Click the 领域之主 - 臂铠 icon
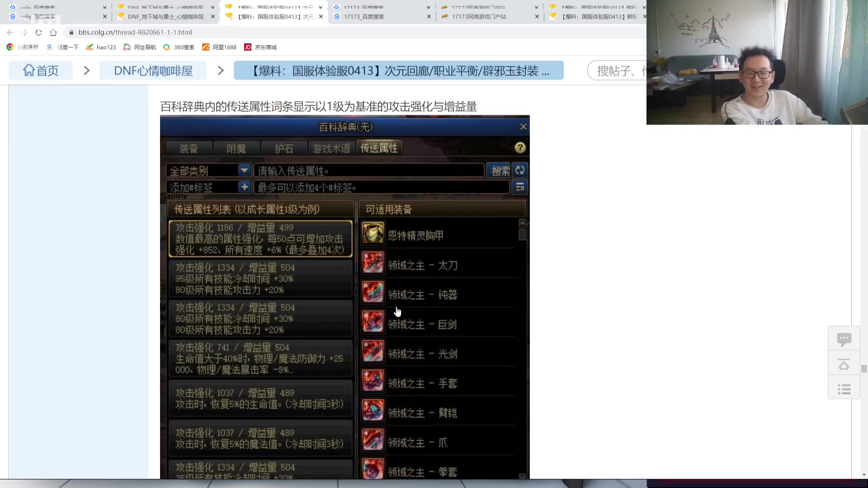Screen dimensions: 868x488 click(x=373, y=411)
